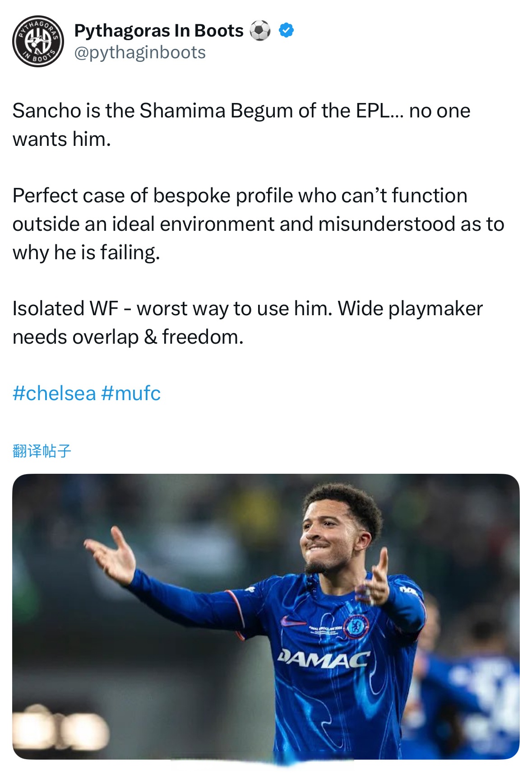Open the #mufc hashtag

click(131, 393)
